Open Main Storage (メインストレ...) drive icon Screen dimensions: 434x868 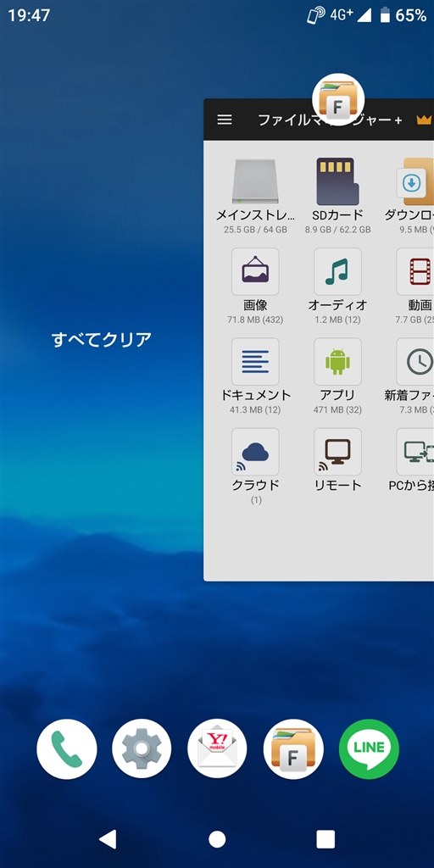(x=255, y=181)
